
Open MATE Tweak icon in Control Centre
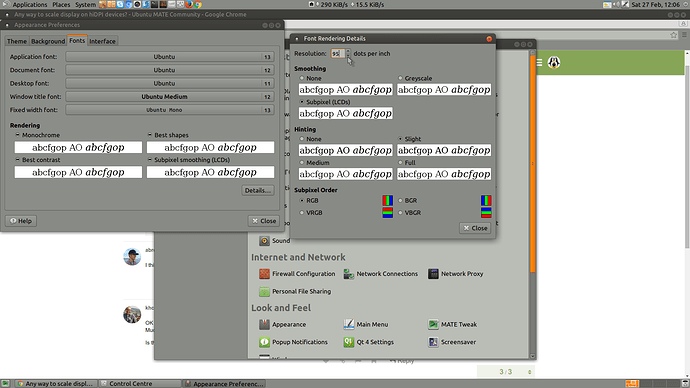pos(433,324)
